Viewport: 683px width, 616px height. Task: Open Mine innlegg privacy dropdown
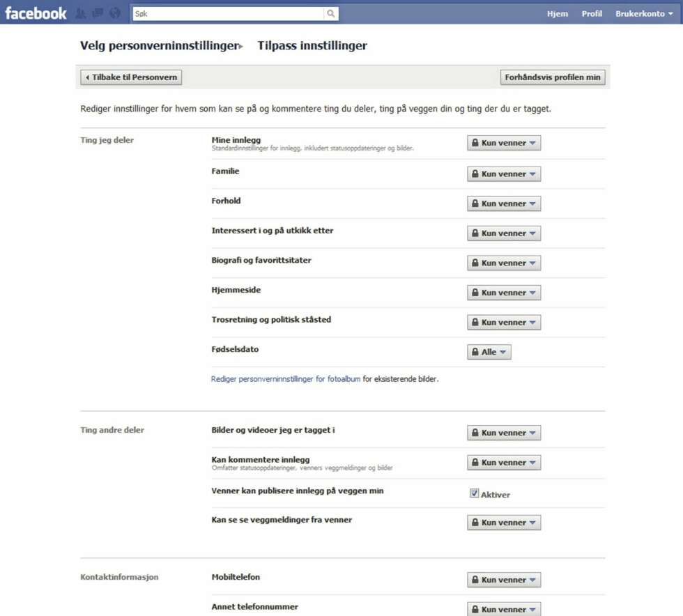(504, 143)
